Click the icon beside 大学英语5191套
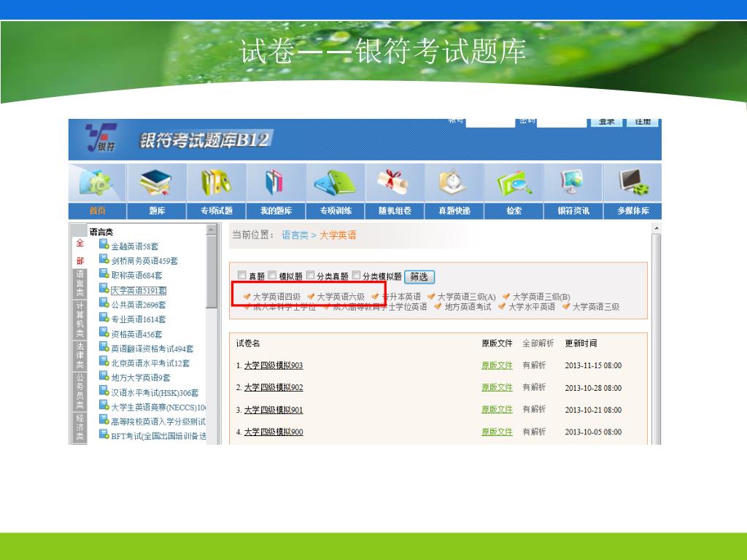The image size is (747, 560). pos(104,288)
